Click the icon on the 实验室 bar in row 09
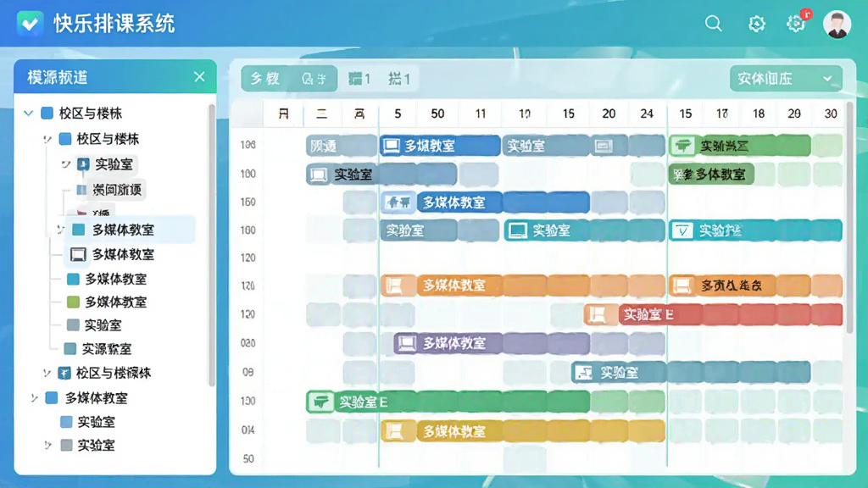Image resolution: width=868 pixels, height=488 pixels. click(583, 373)
